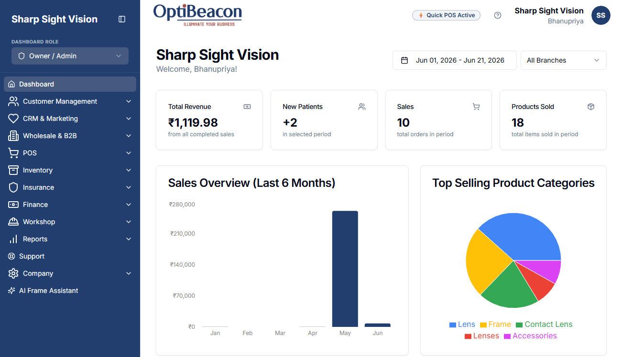Click the Dashboard home icon
Screen dimensions: 644x357
(11, 84)
